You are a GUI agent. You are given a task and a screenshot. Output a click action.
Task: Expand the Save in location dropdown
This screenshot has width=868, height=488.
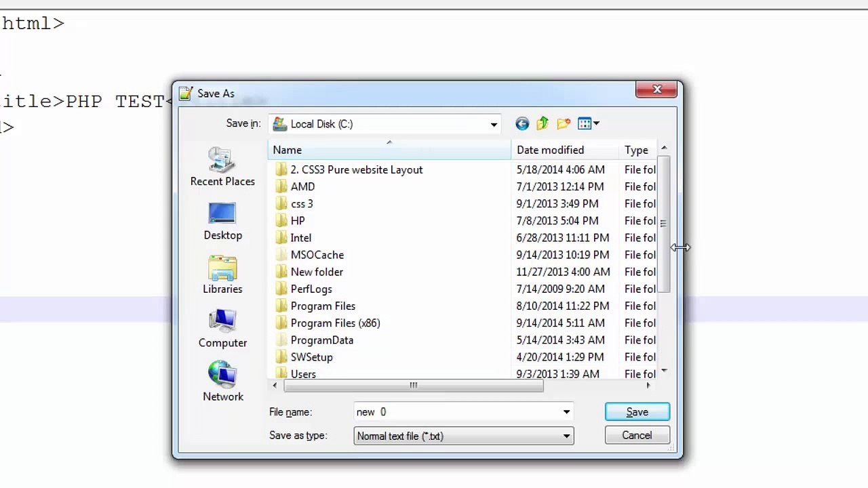(x=494, y=124)
